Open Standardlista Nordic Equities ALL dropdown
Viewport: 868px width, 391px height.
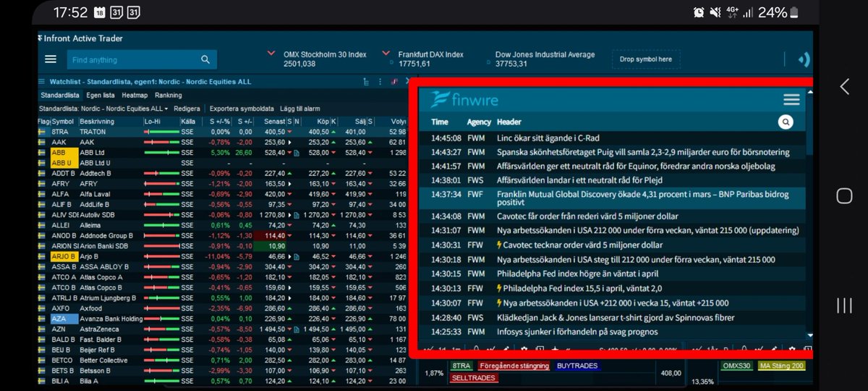pos(103,109)
